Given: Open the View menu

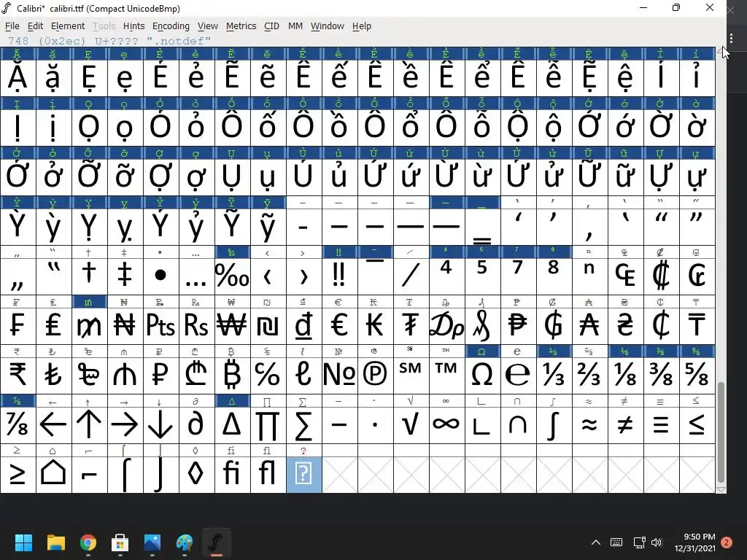Looking at the screenshot, I should click(208, 26).
